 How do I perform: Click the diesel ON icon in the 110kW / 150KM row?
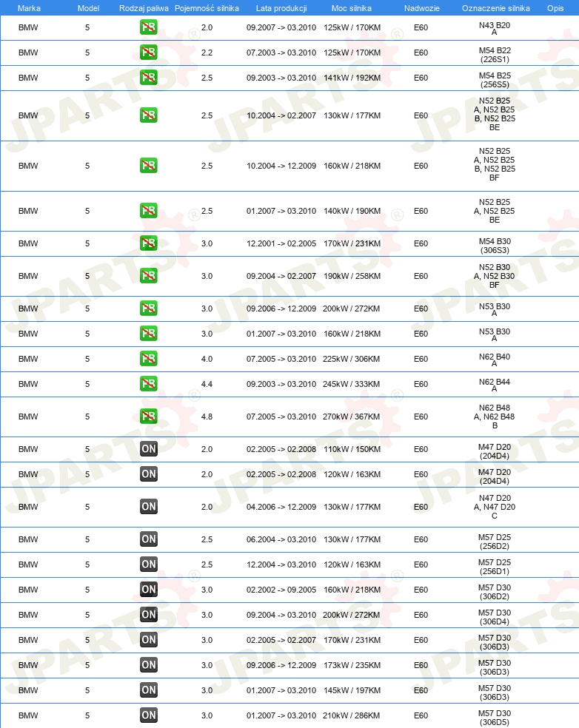pyautogui.click(x=149, y=449)
